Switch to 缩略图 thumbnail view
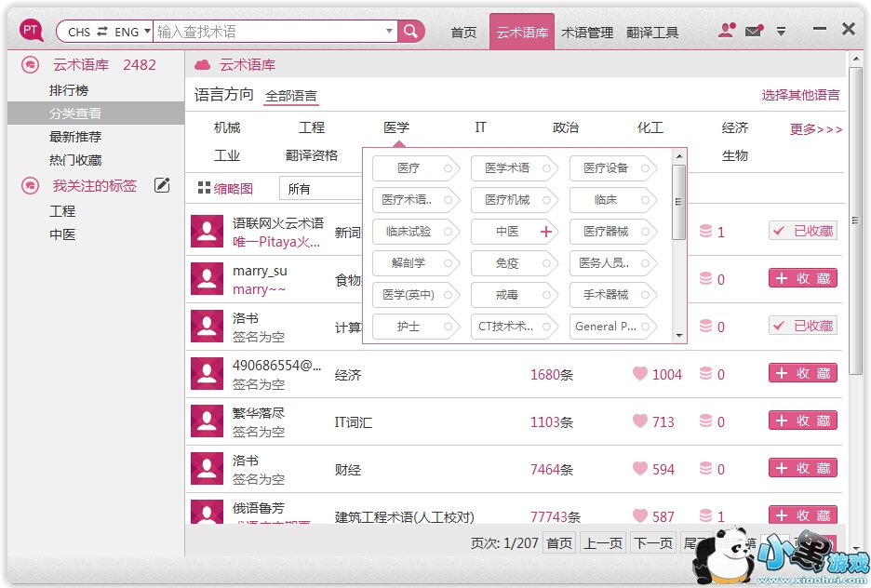This screenshot has height=588, width=871. (225, 188)
